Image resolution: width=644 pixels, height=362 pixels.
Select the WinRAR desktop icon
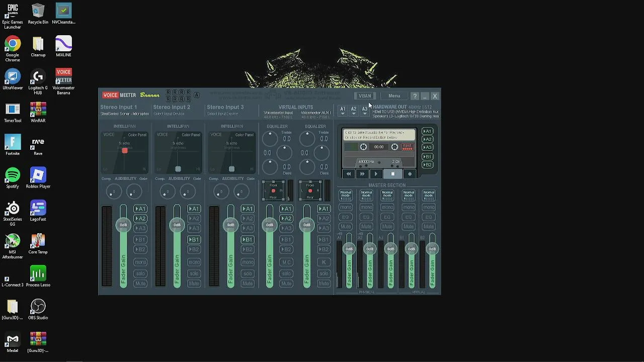[x=38, y=113]
